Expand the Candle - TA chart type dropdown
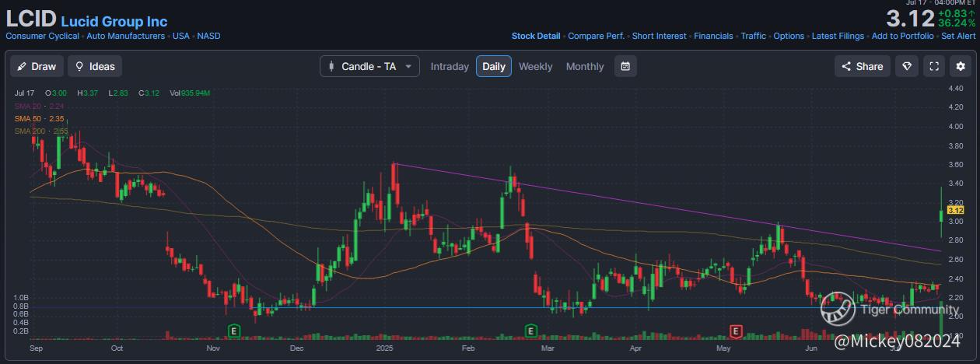This screenshot has width=980, height=364. [x=369, y=66]
